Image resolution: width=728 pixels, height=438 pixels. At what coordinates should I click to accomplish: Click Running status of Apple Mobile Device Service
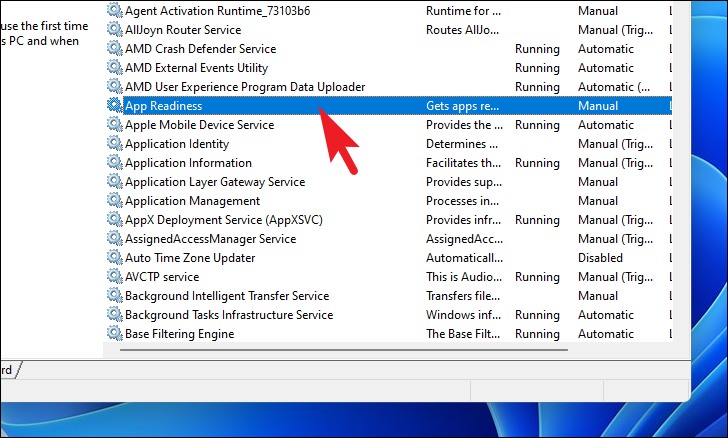coord(537,125)
